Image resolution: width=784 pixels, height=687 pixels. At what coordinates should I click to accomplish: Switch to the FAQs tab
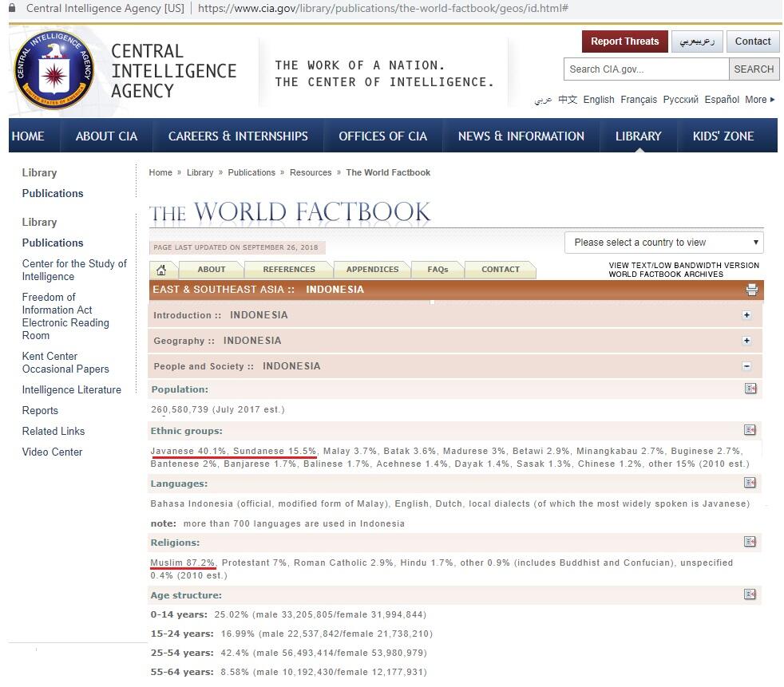tap(438, 270)
